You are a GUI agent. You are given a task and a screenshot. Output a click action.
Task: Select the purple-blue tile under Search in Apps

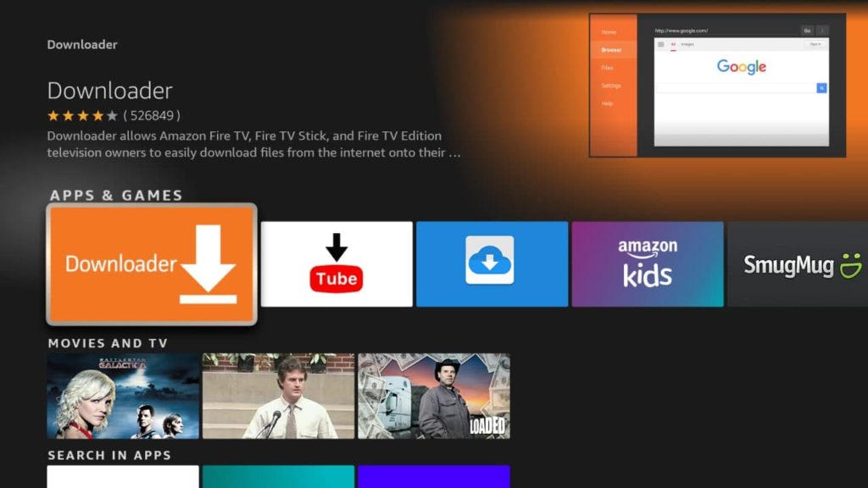click(x=434, y=476)
